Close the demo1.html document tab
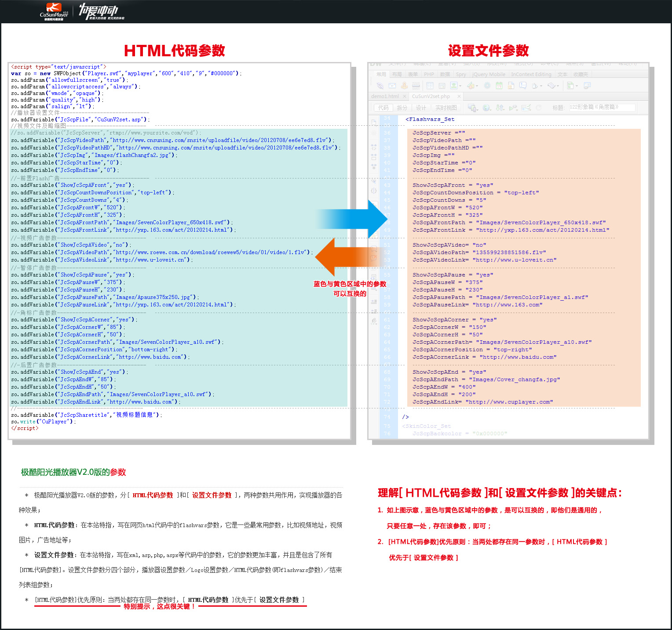The height and width of the screenshot is (630, 672). [405, 96]
